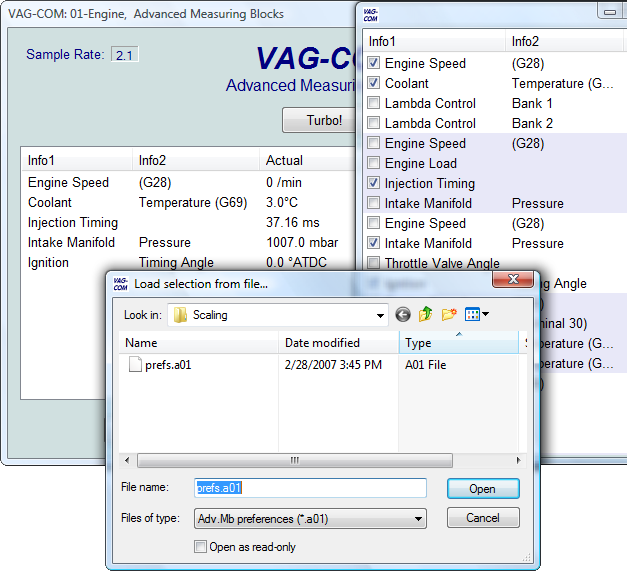Click the File name input field
Image resolution: width=627 pixels, height=571 pixels.
(x=310, y=488)
